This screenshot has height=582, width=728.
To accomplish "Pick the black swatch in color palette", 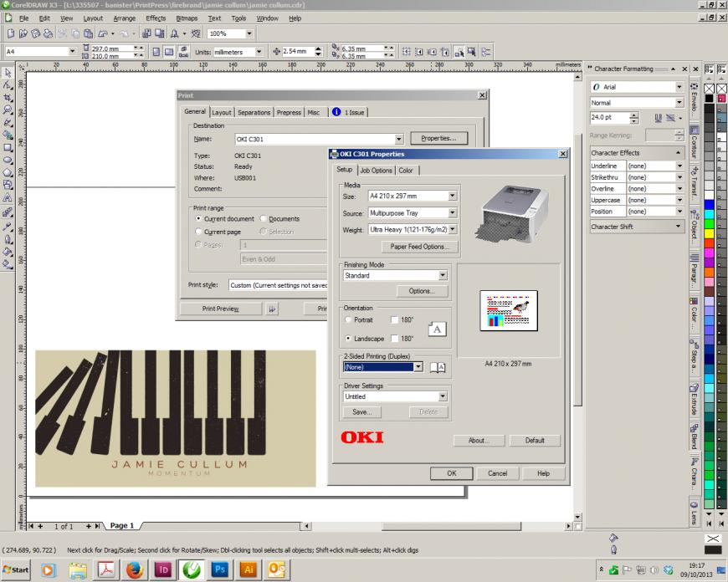I will point(709,99).
